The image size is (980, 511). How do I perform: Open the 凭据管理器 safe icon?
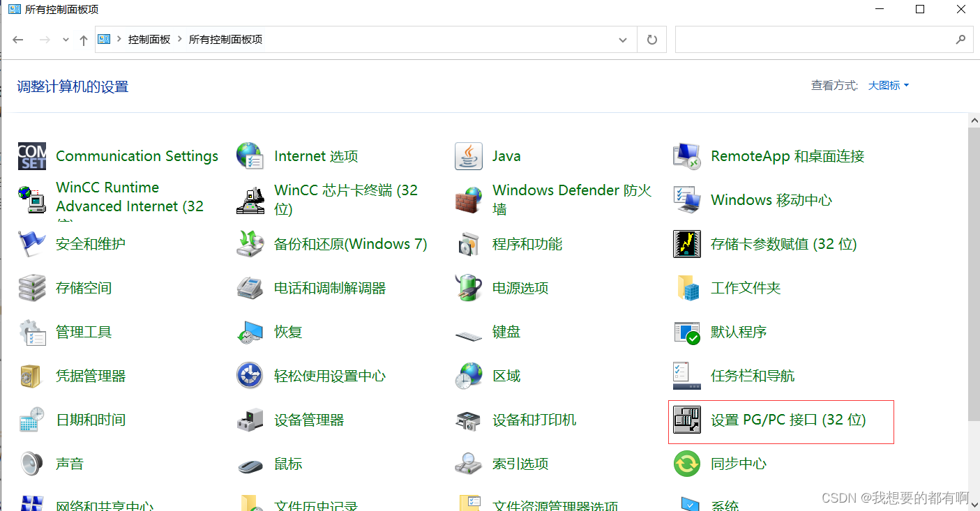(32, 376)
